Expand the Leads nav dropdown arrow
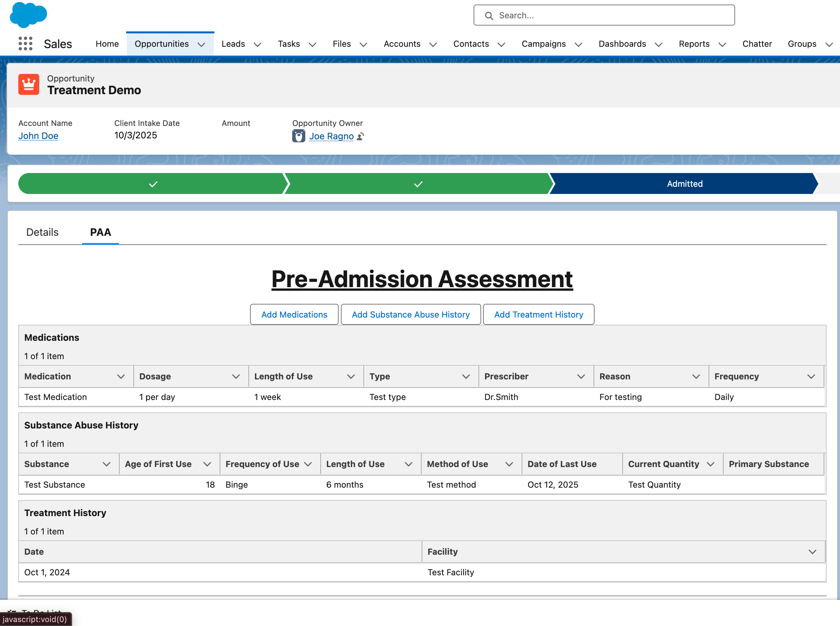Screen dimensions: 840x626 point(258,44)
